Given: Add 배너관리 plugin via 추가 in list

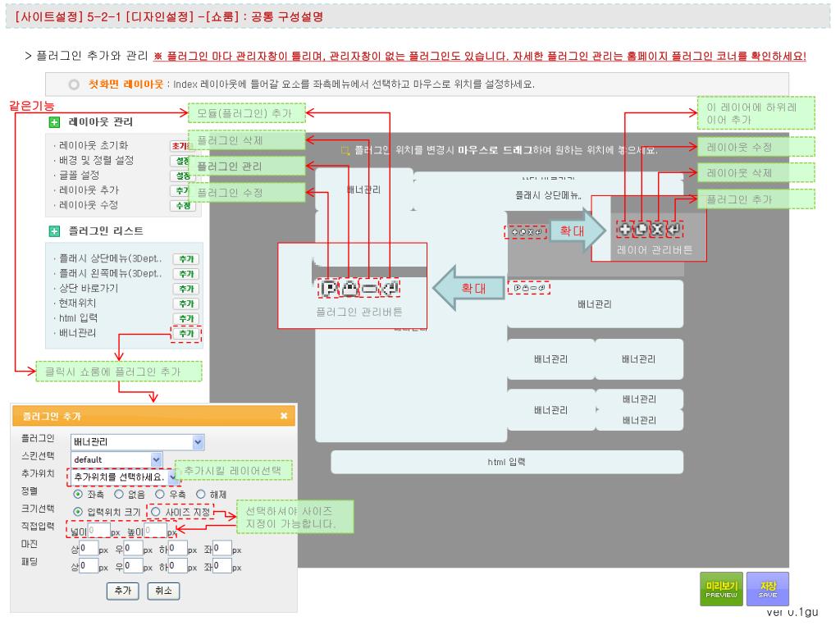Looking at the screenshot, I should 186,335.
